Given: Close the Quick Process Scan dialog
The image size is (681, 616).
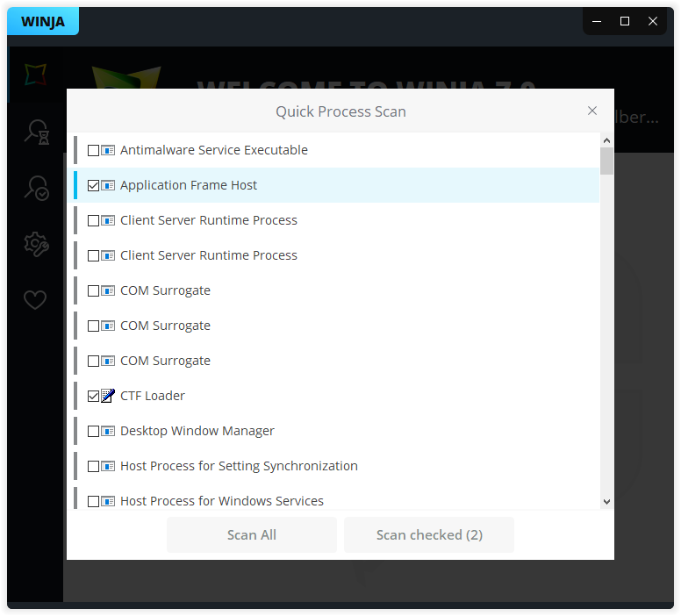Looking at the screenshot, I should [592, 111].
